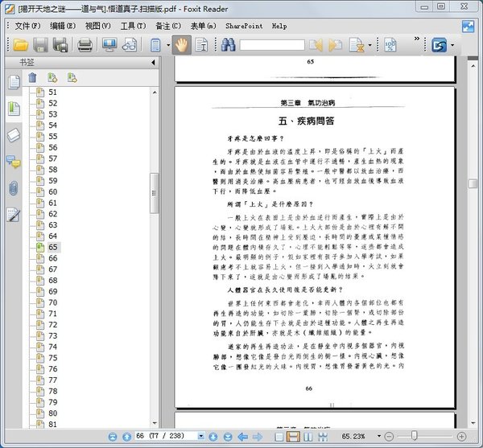Open the signatures pen sidebar icon

(x=13, y=215)
